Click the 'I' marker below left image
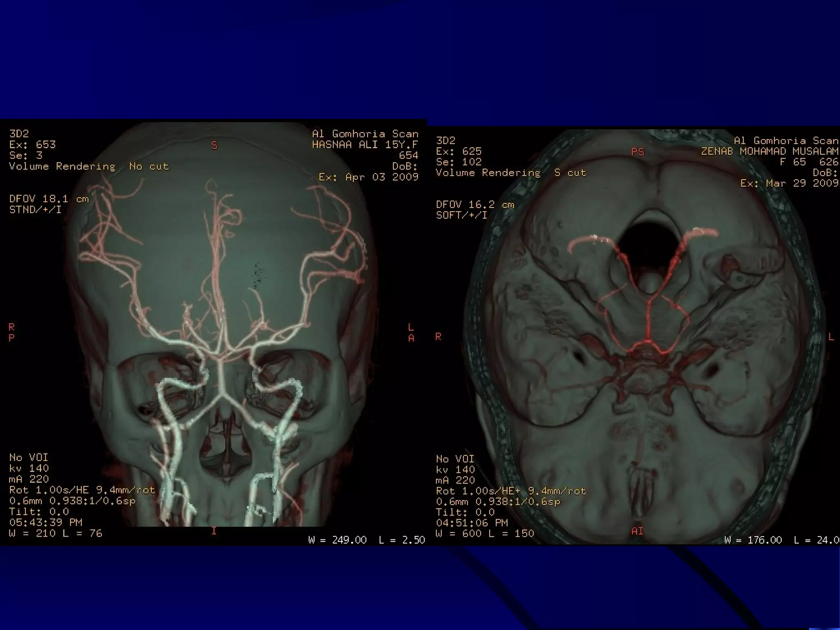 [x=214, y=531]
